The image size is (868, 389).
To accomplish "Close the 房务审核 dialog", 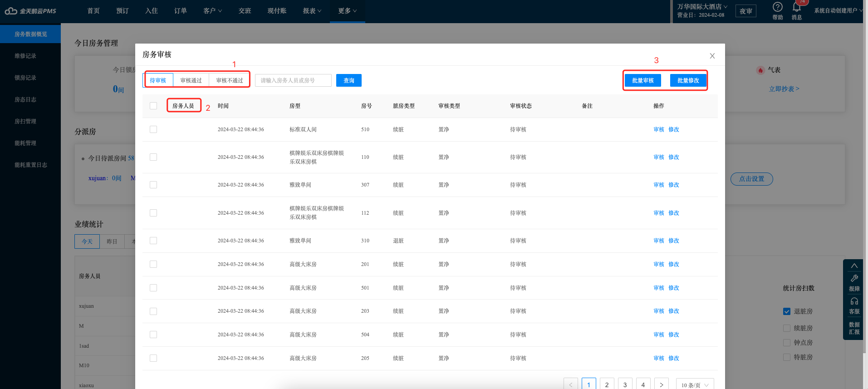I will (x=712, y=56).
